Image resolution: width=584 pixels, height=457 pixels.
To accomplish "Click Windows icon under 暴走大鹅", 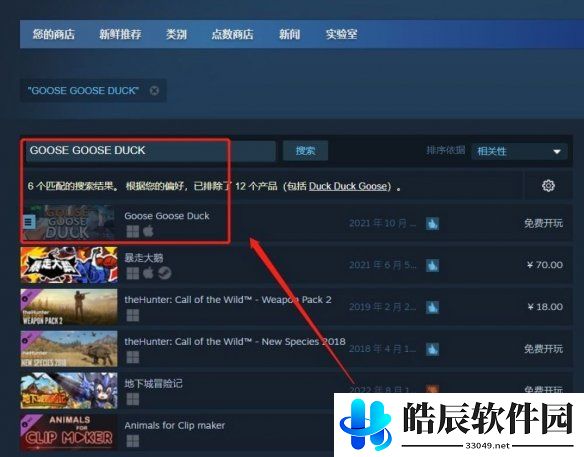I will pos(133,273).
